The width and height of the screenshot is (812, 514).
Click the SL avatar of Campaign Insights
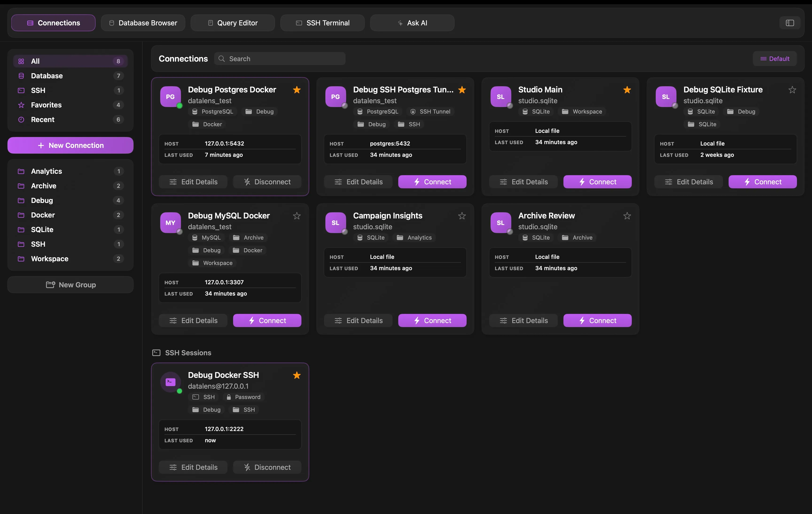click(336, 223)
